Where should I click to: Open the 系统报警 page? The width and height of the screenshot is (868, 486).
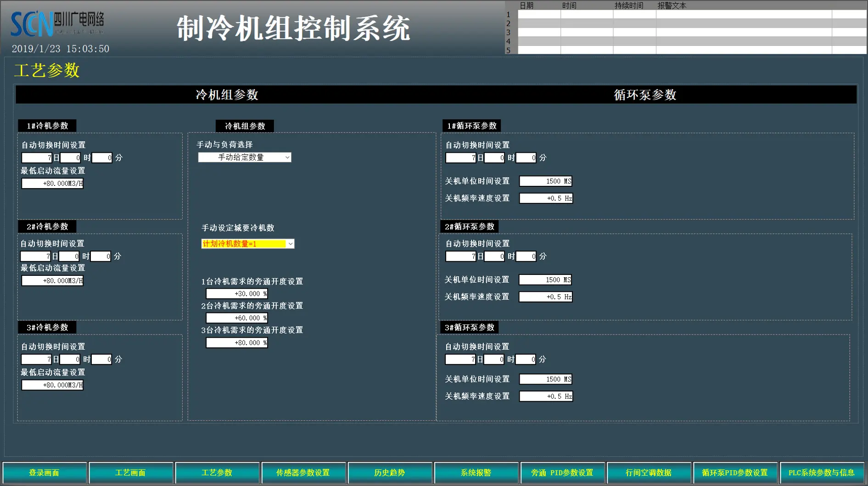point(476,473)
